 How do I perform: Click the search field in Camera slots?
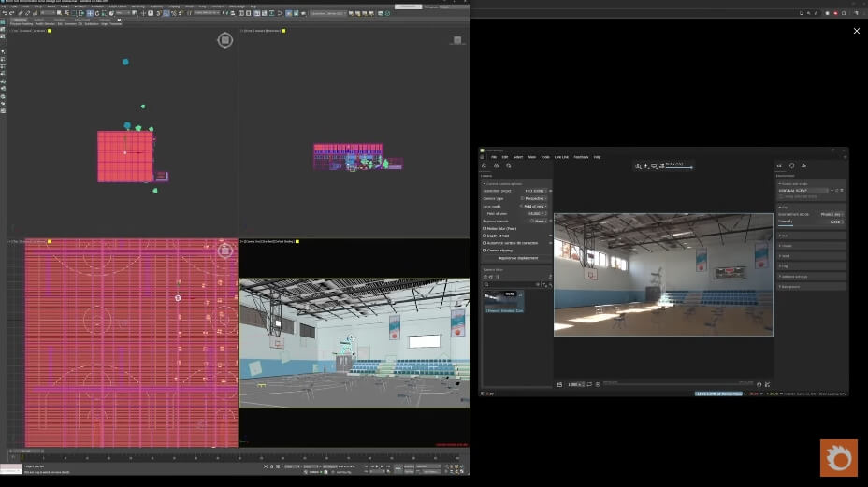(512, 284)
